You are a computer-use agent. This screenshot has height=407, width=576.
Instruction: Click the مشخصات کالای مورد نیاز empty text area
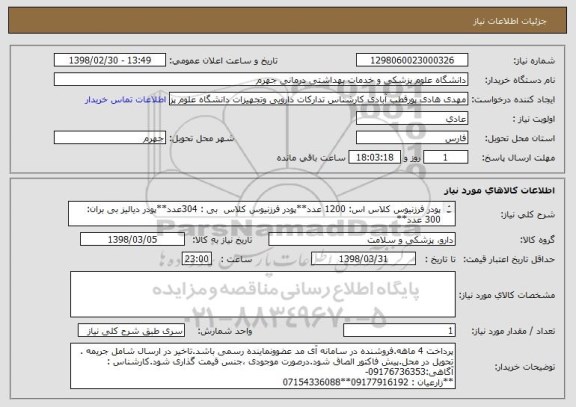click(x=263, y=294)
